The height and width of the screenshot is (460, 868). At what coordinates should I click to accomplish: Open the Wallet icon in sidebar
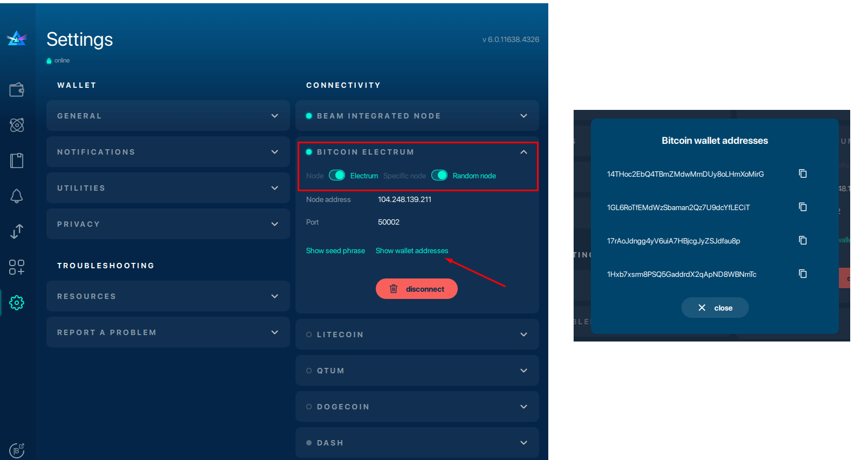pyautogui.click(x=17, y=89)
